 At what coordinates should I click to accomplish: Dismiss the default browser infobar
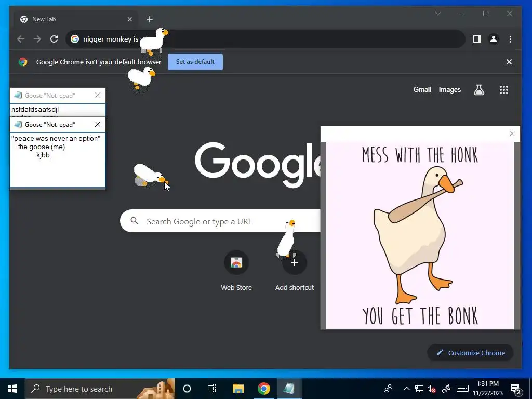tap(509, 62)
